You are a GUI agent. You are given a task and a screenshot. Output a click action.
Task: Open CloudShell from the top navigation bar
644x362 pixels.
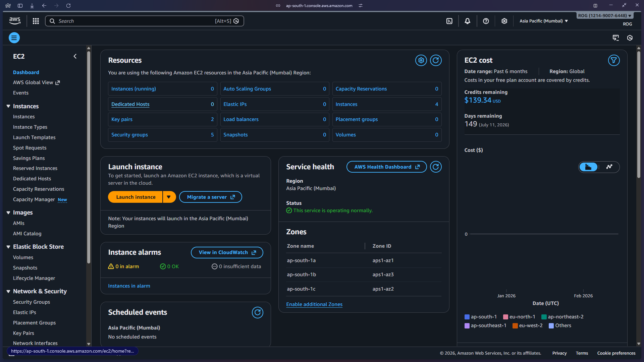(449, 21)
